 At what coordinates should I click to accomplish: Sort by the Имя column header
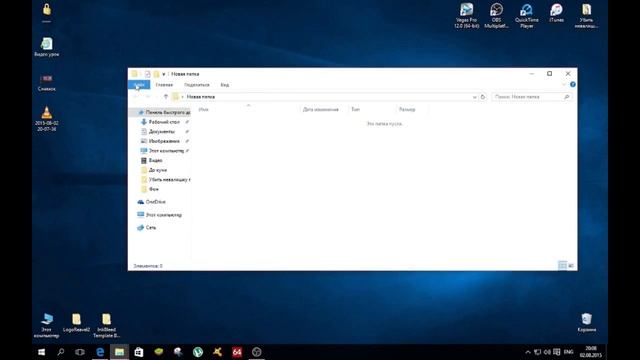pyautogui.click(x=203, y=109)
